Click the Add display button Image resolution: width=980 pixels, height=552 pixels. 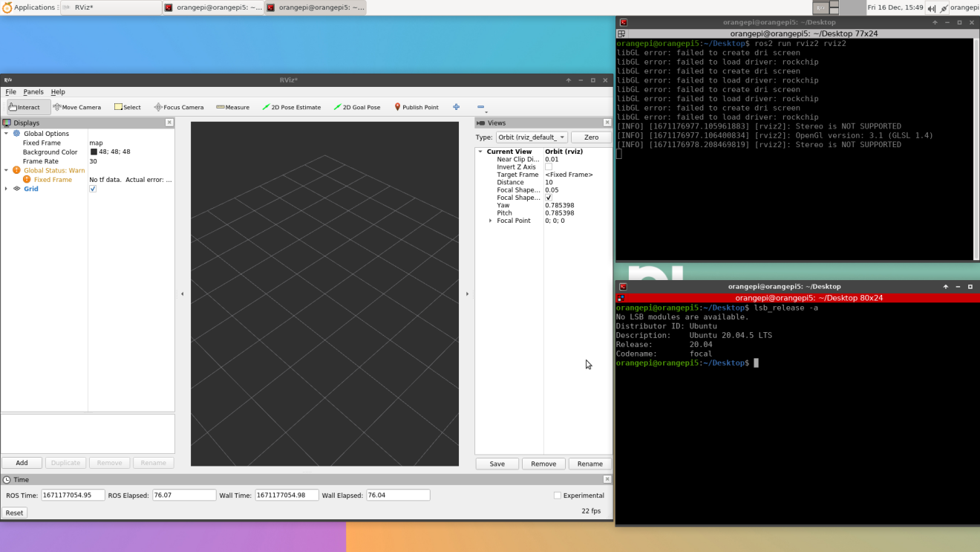pyautogui.click(x=22, y=463)
